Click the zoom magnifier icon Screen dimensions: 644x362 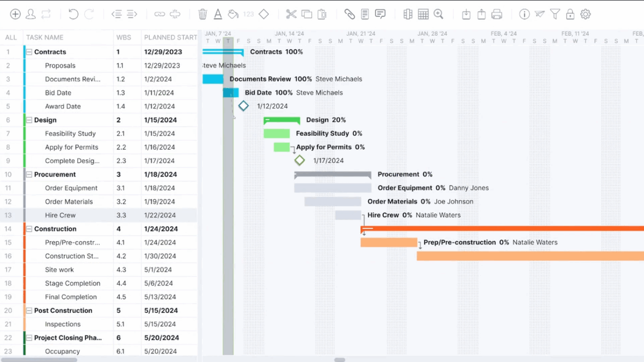pos(439,14)
